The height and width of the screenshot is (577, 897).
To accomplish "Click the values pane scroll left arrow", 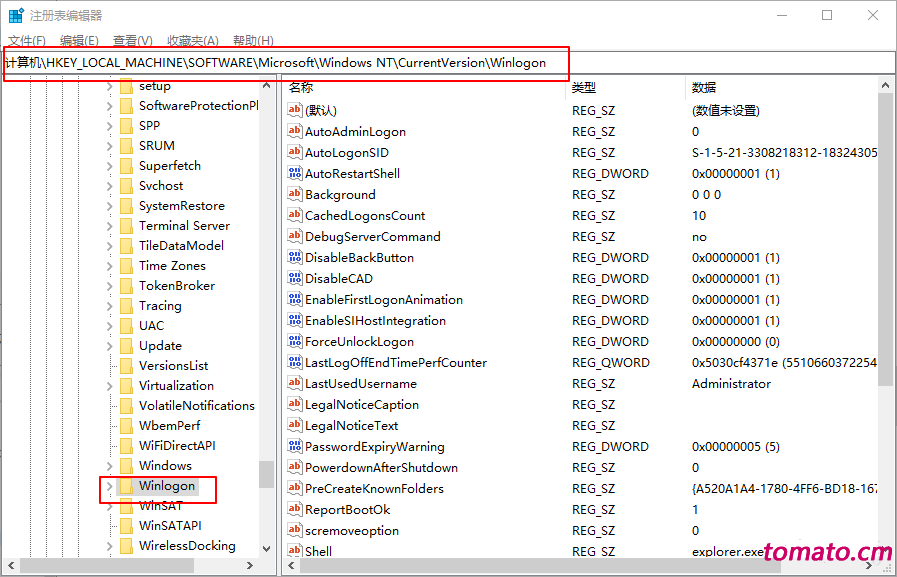I will [x=291, y=566].
